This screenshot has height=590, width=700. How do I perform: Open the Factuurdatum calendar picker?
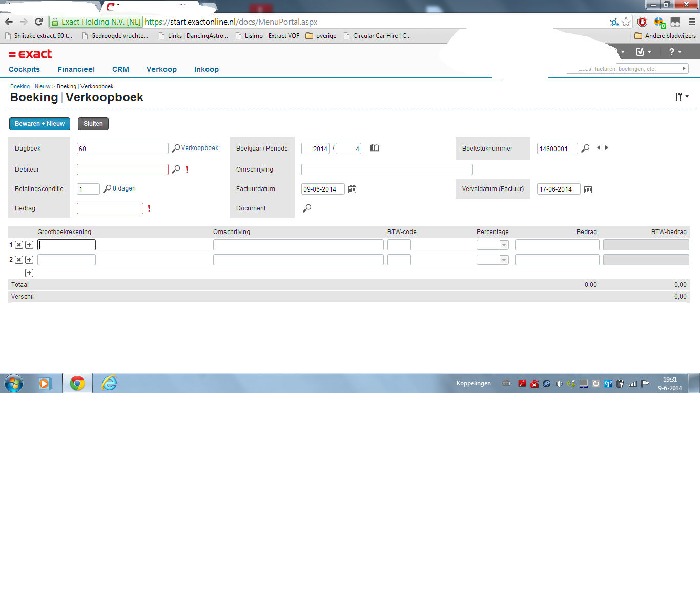click(352, 189)
